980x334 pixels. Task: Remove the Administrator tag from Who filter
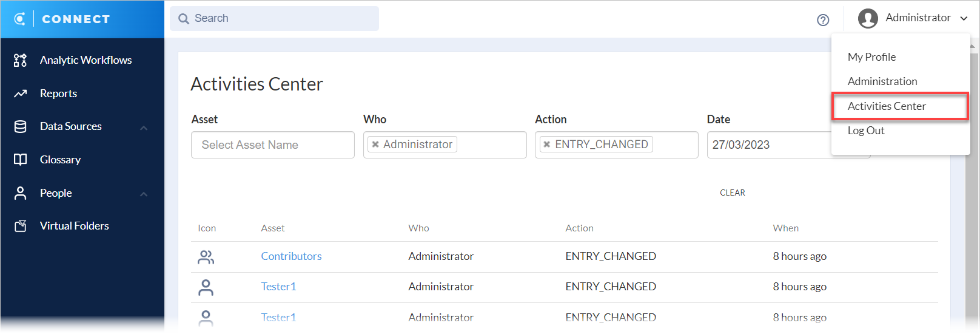pyautogui.click(x=375, y=145)
